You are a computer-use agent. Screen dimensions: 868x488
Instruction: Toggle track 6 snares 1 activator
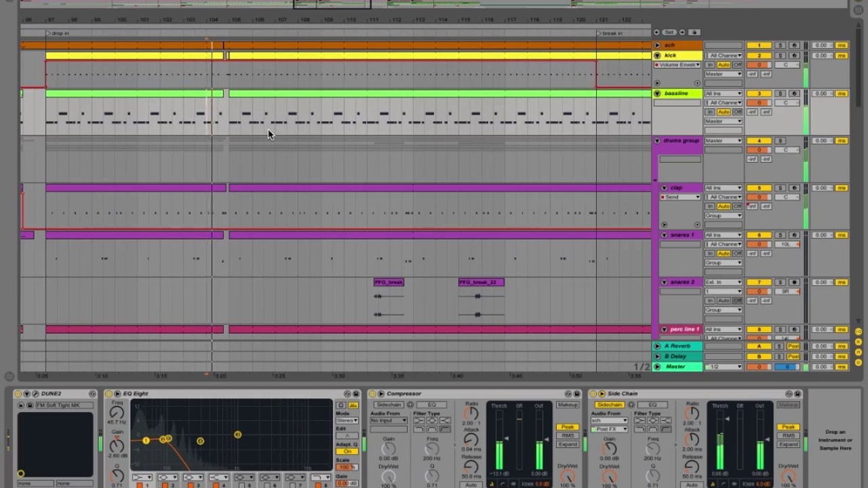coord(759,235)
